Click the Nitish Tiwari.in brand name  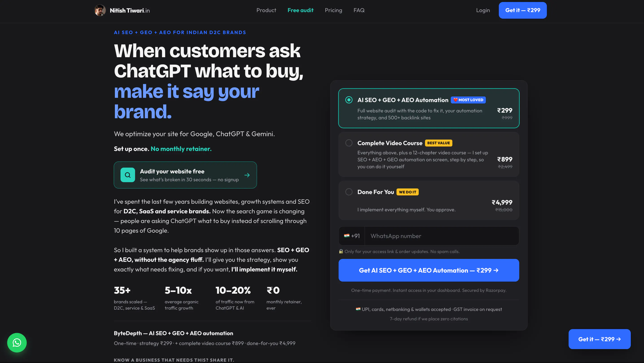(x=130, y=10)
